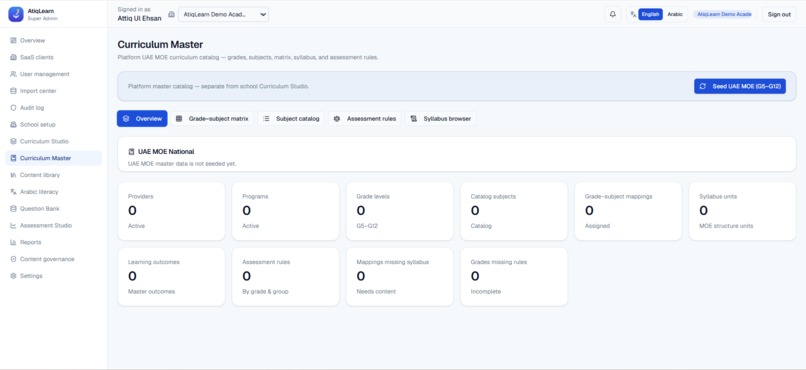This screenshot has width=806, height=370.
Task: Navigate to Audit log
Action: coord(53,108)
